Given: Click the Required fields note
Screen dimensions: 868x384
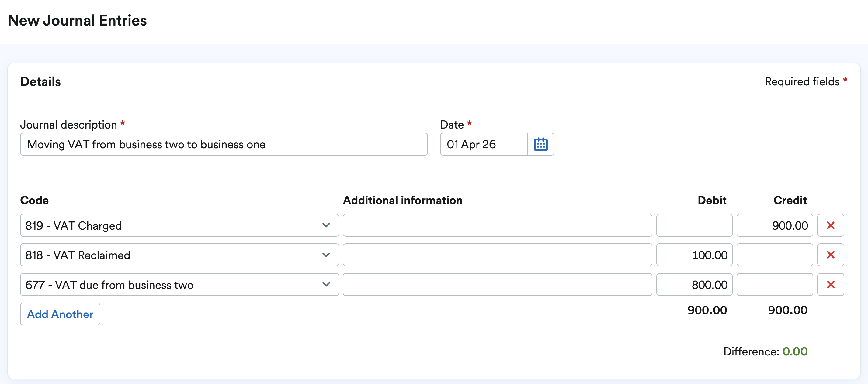Looking at the screenshot, I should (806, 82).
